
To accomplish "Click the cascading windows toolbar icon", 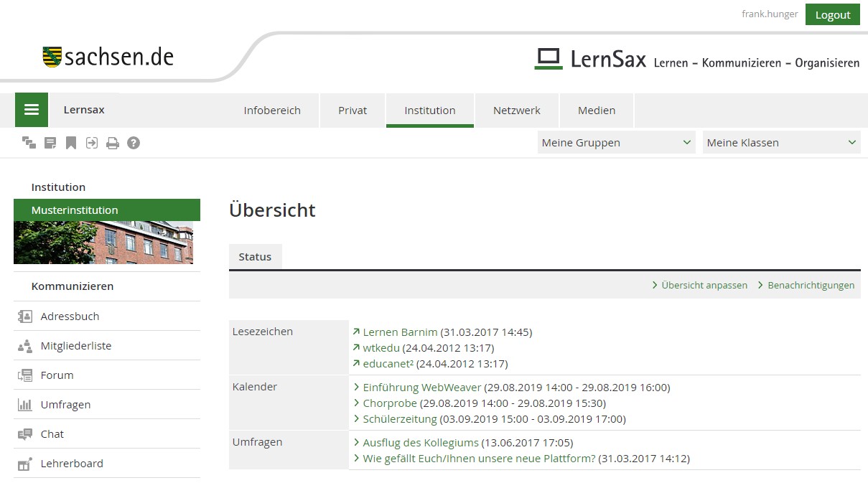I will tap(29, 143).
